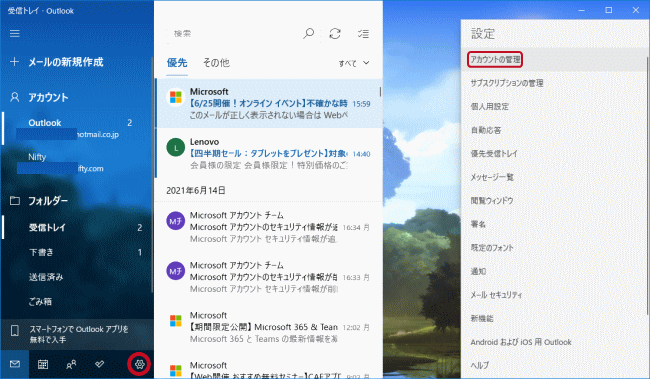Switch to the Calendar app icon

point(43,364)
